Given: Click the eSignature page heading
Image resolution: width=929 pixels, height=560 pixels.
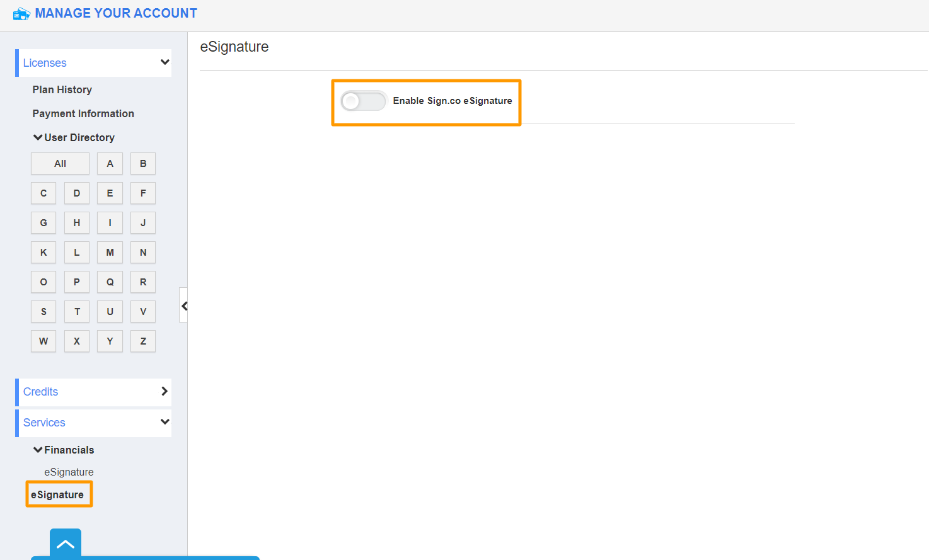Looking at the screenshot, I should (234, 47).
